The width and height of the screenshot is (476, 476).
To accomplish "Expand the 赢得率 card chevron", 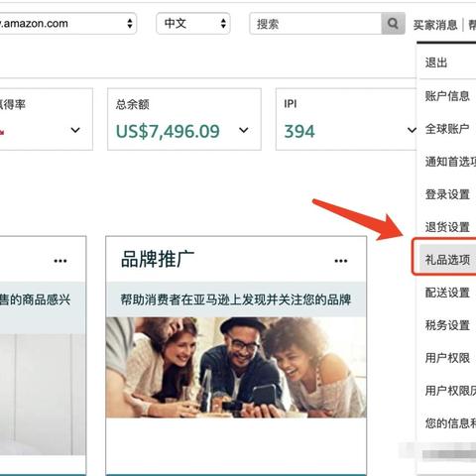I will click(x=75, y=130).
